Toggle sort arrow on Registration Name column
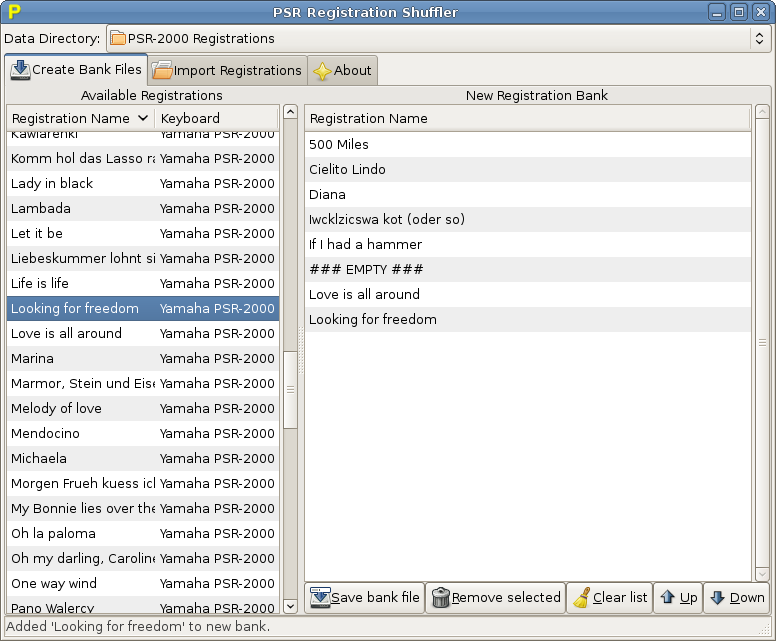776x641 pixels. 143,118
